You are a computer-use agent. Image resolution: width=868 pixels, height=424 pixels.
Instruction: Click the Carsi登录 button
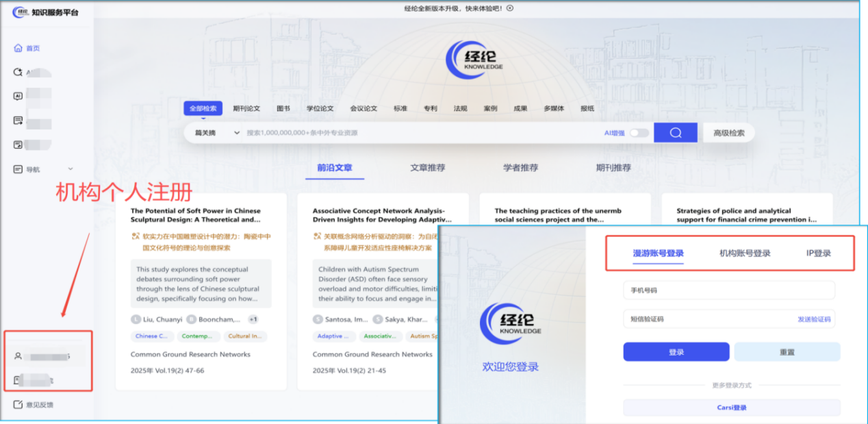click(x=730, y=408)
